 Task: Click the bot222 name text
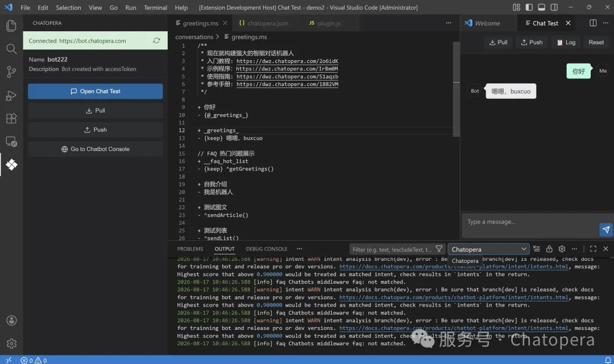point(57,60)
